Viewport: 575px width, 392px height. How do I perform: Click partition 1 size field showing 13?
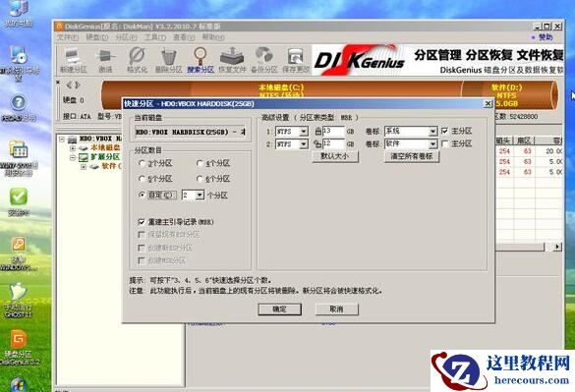point(333,131)
